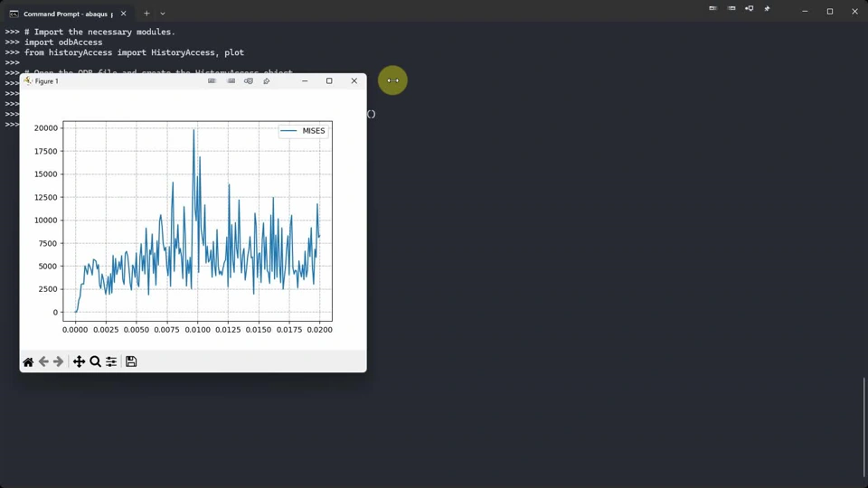Close the Command Prompt - abaqus tab
The image size is (868, 488).
[124, 14]
